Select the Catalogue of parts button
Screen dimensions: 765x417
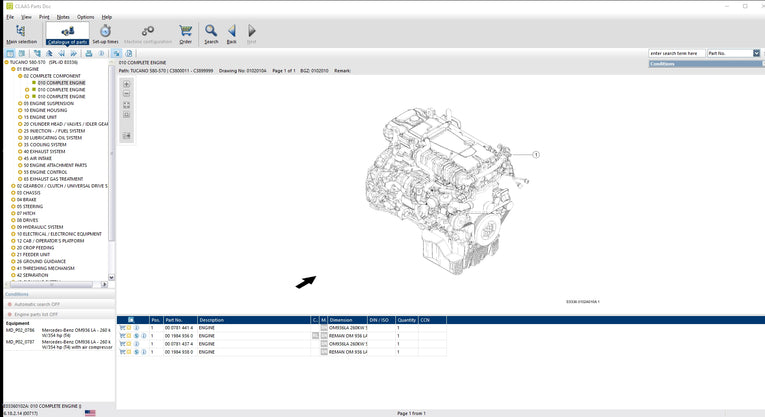[x=67, y=35]
